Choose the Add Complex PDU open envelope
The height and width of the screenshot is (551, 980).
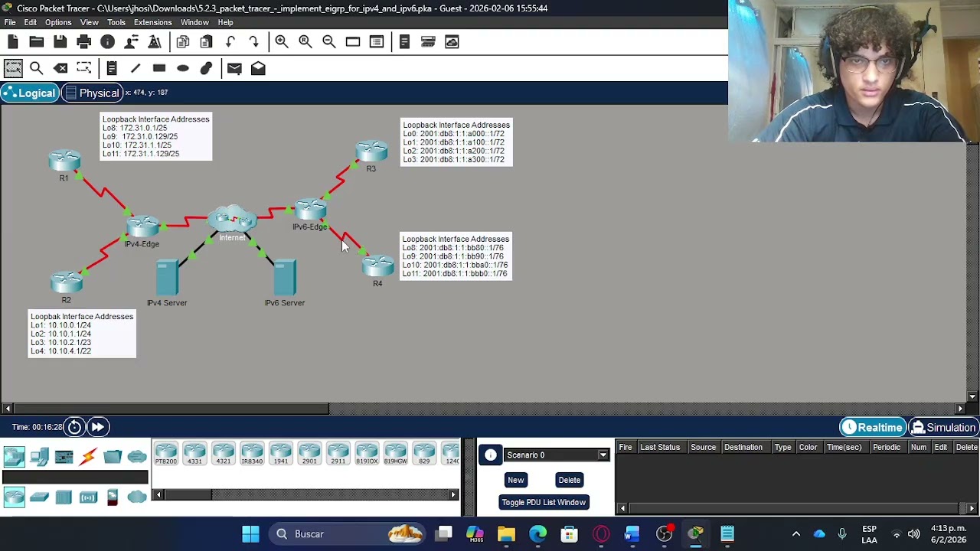coord(258,69)
